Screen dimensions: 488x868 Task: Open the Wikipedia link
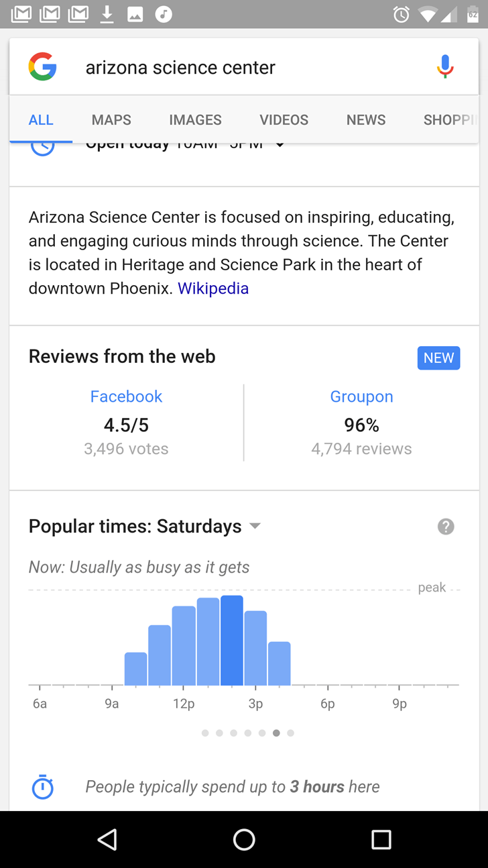(x=213, y=288)
